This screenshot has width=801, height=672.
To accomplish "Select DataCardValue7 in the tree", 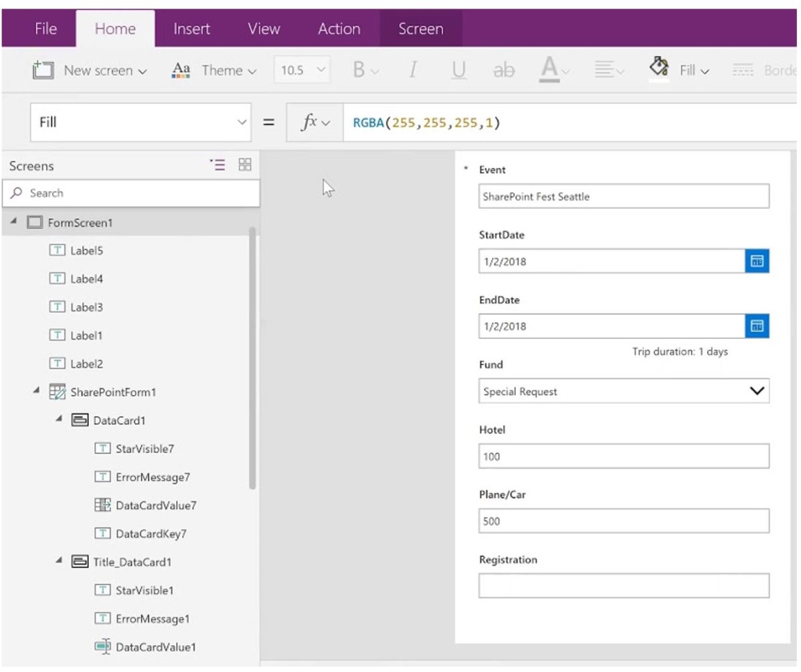I will (x=156, y=506).
